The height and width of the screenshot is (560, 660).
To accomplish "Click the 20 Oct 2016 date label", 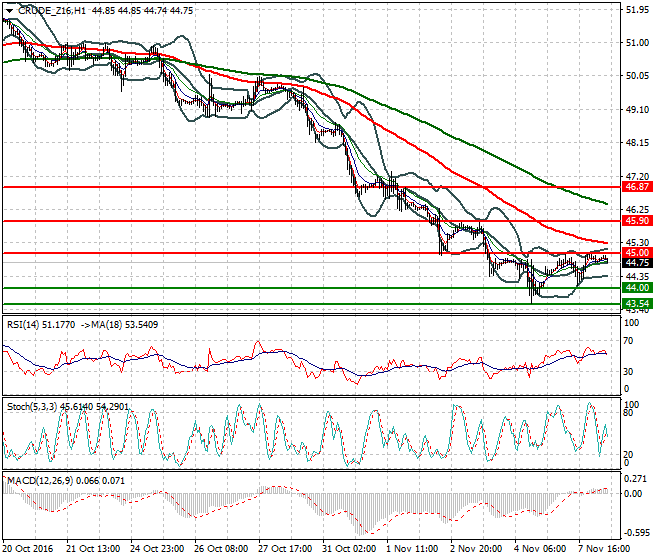I will point(29,549).
